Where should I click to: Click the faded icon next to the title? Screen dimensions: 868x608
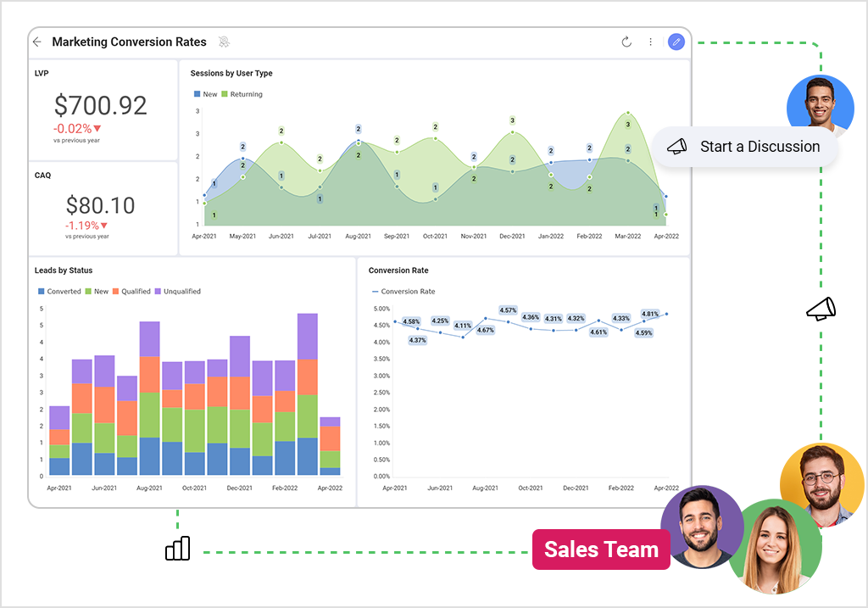(224, 42)
